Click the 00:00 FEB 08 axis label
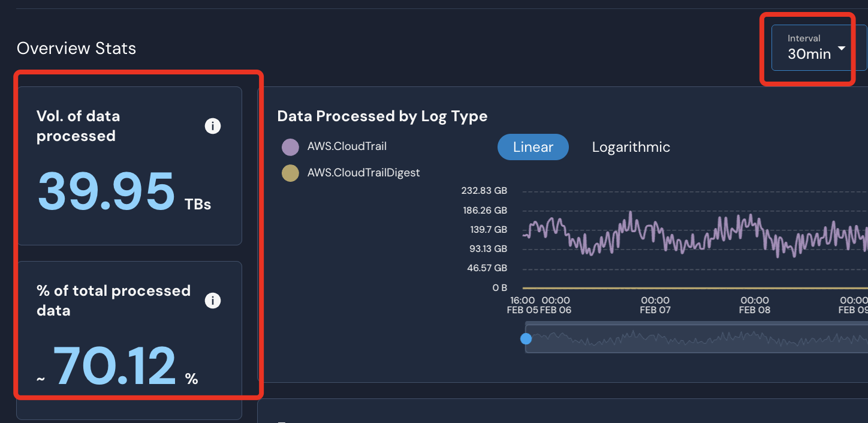868x423 pixels. tap(754, 305)
